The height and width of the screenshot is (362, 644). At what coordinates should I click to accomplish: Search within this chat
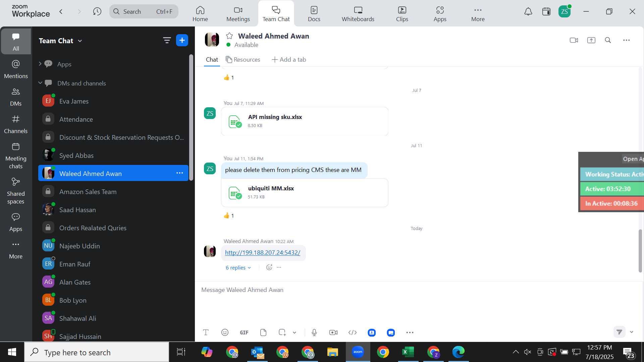pyautogui.click(x=608, y=40)
